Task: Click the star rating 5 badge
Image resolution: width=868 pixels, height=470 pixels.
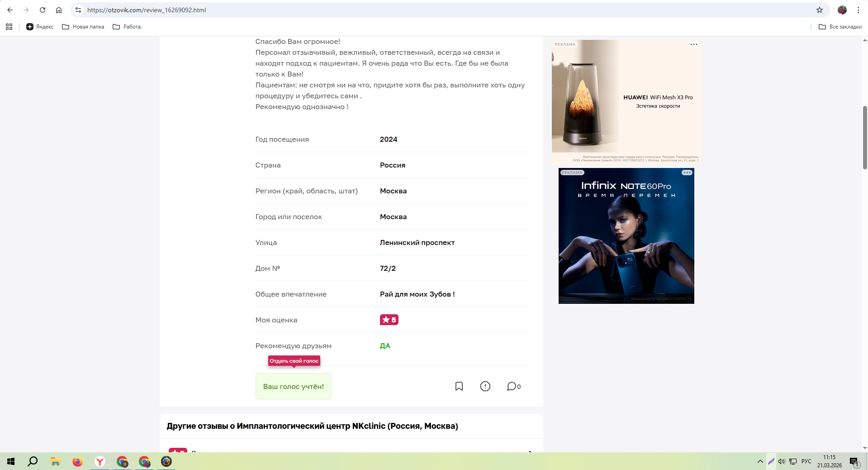Action: tap(389, 320)
